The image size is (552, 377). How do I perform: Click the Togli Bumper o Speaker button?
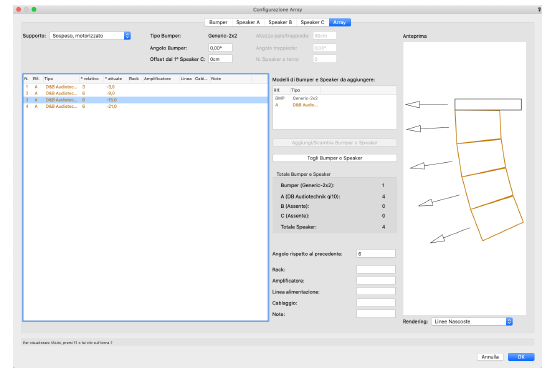(334, 158)
